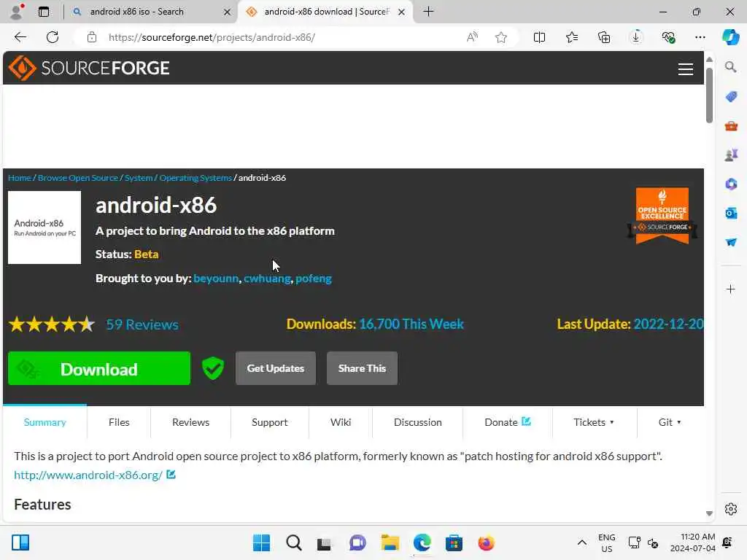747x560 pixels.
Task: Open Browse Open Source breadcrumb
Action: coord(77,178)
